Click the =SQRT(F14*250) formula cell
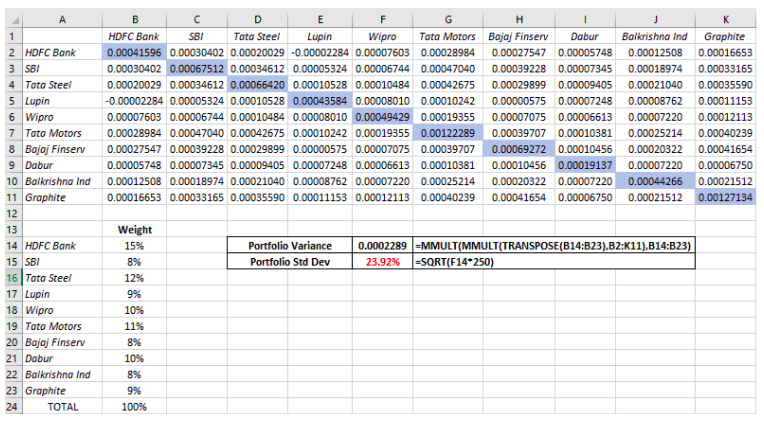The height and width of the screenshot is (421, 764). (x=554, y=262)
